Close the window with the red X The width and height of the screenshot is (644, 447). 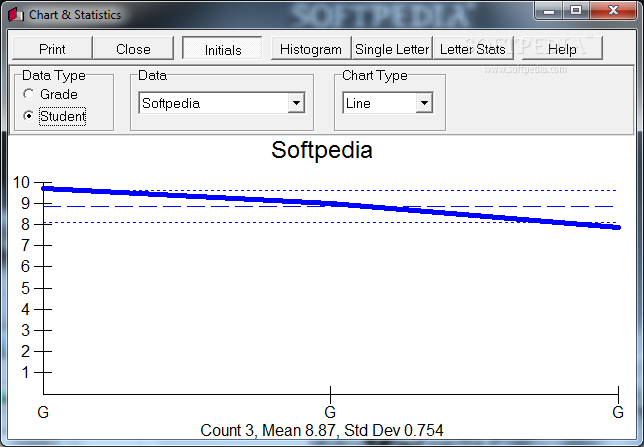click(x=613, y=10)
